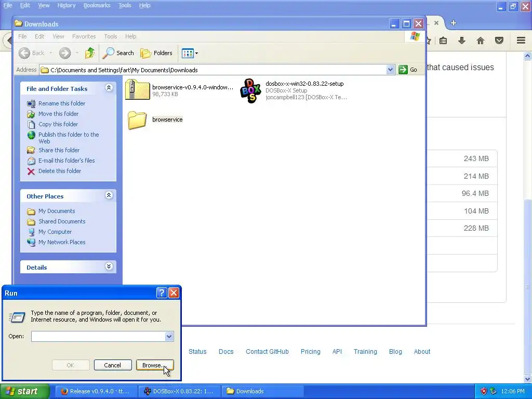The image size is (532, 399).
Task: Open Search in the Downloads window
Action: pyautogui.click(x=118, y=53)
